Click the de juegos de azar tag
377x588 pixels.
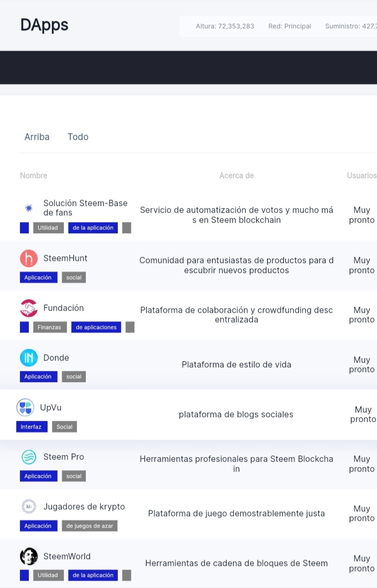point(90,526)
